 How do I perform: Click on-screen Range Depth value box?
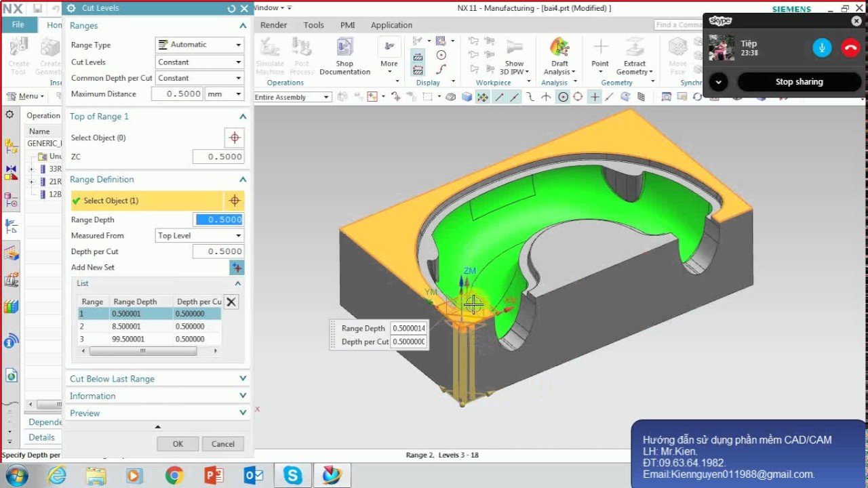click(x=409, y=328)
